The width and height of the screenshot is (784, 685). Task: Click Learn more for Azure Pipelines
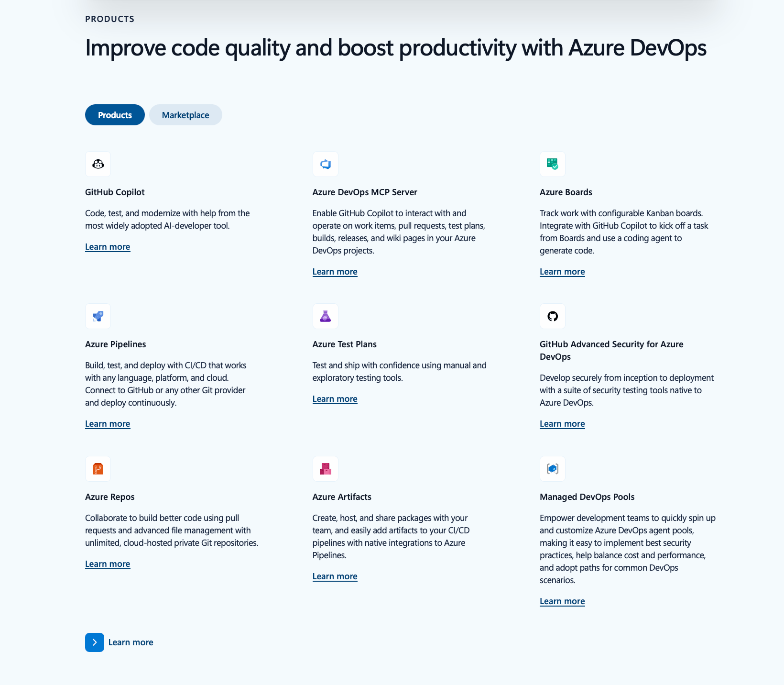coord(108,424)
